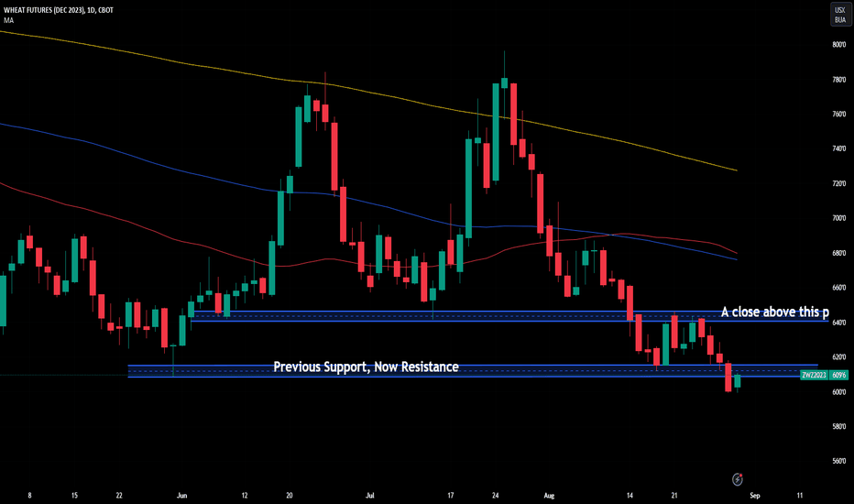The width and height of the screenshot is (854, 504).
Task: Click the 8 date label on time axis
Action: 29,495
